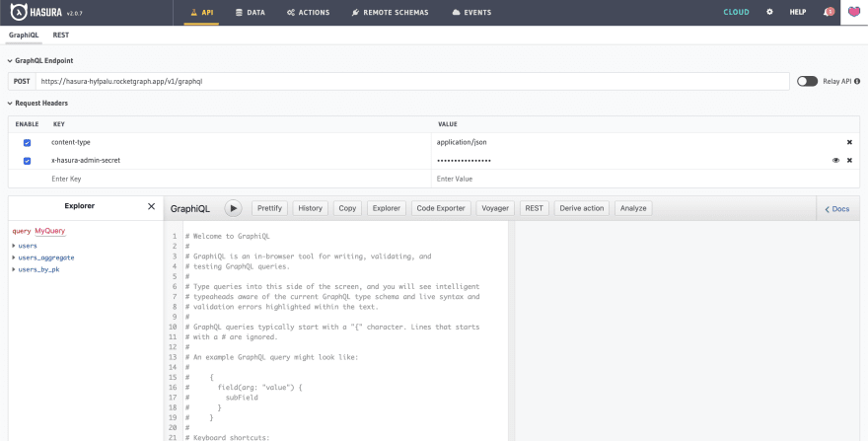Click the Relay API info icon
868x441 pixels.
[857, 82]
